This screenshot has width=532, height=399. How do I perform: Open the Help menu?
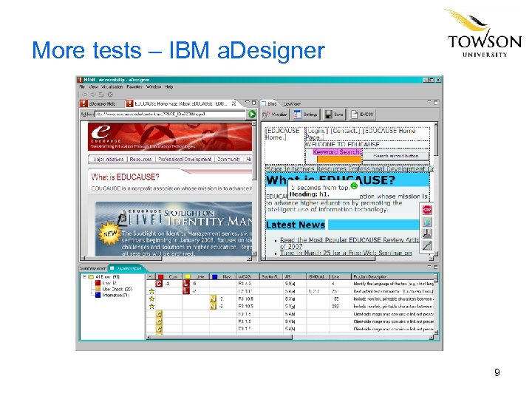(x=169, y=87)
